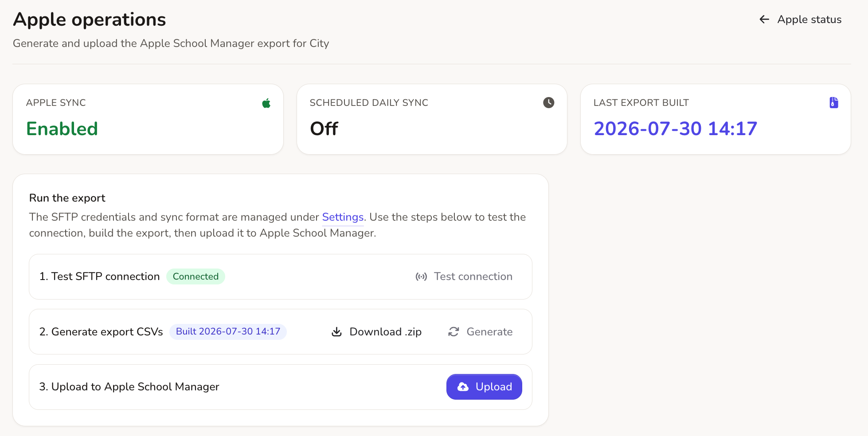Click the zip file icon on Last Export Built

[x=834, y=103]
